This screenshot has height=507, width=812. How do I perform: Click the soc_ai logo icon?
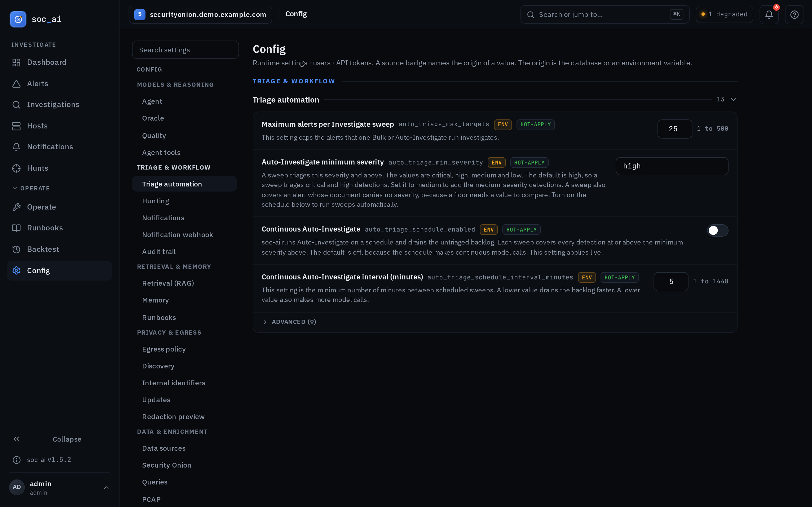click(x=18, y=19)
